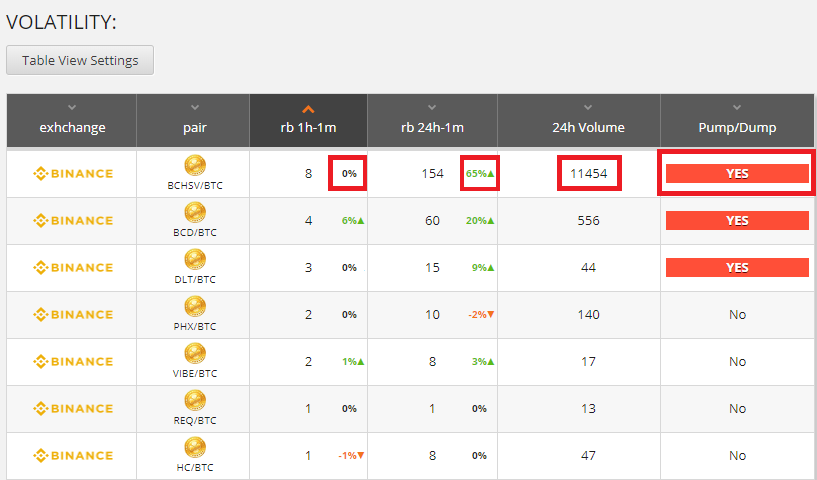Click No pump status for REQ/BTC

click(737, 408)
